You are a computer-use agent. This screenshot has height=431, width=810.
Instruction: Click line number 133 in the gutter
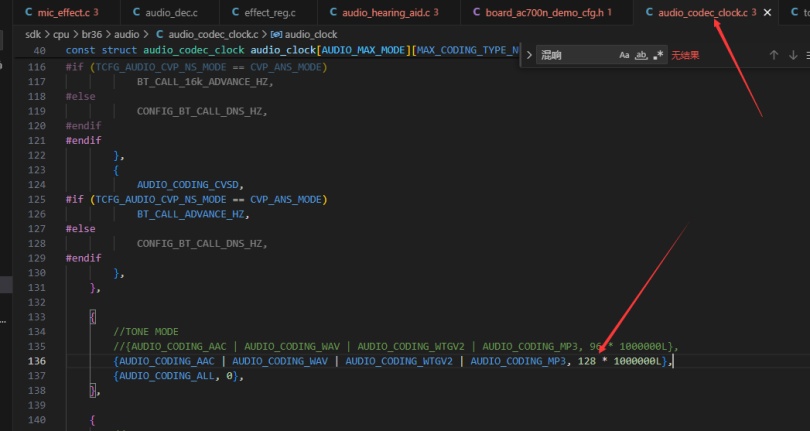[x=37, y=317]
